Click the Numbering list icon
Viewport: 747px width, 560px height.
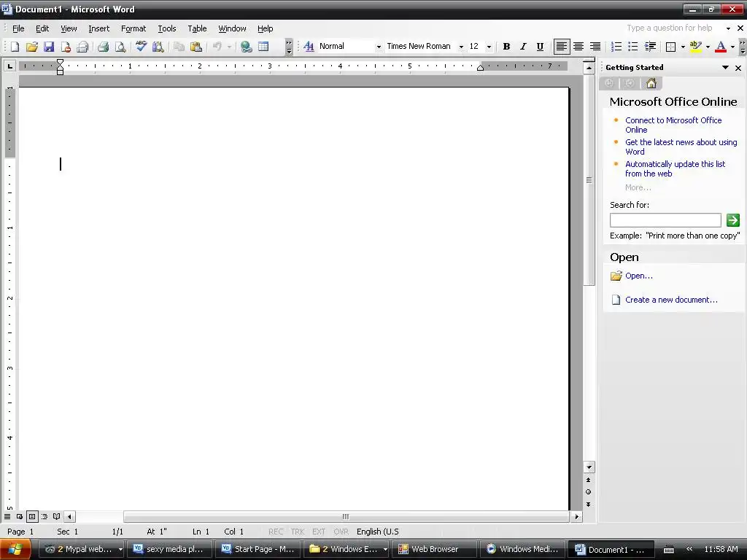(x=616, y=47)
